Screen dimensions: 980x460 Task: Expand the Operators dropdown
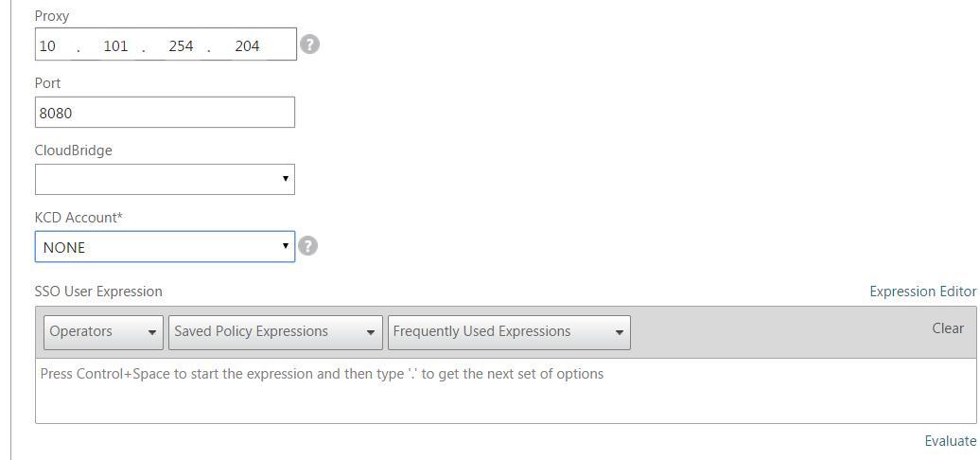tap(103, 331)
